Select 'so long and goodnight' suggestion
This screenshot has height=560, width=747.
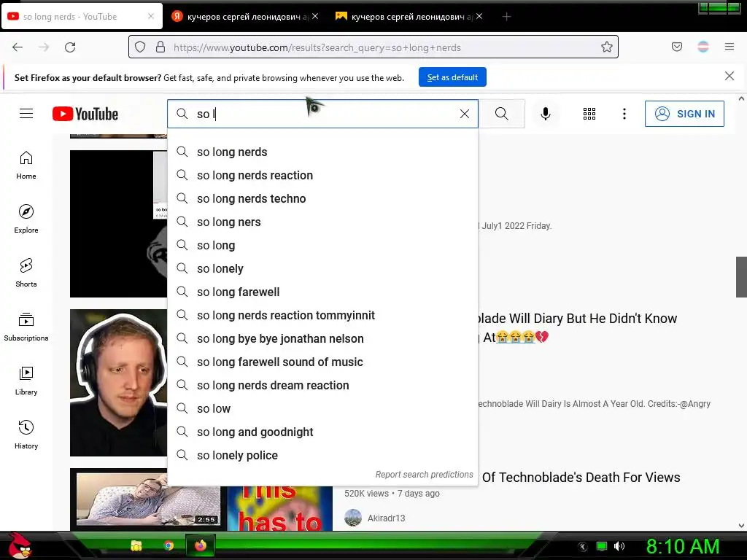tap(322, 432)
